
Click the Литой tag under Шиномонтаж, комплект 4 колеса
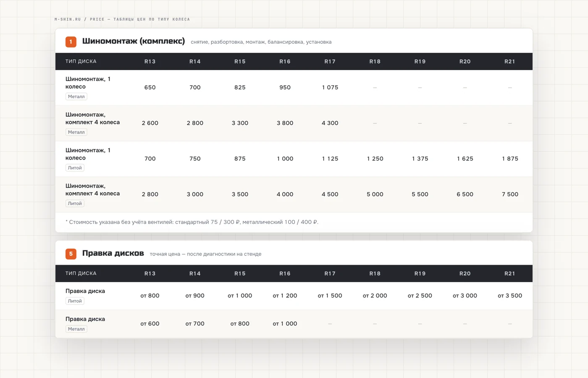pyautogui.click(x=75, y=203)
